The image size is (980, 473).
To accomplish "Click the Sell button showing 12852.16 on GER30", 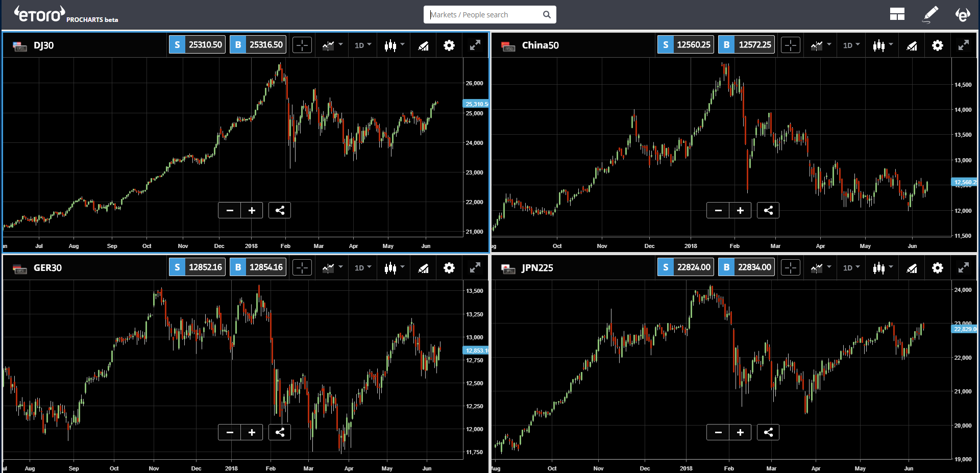I will click(197, 267).
